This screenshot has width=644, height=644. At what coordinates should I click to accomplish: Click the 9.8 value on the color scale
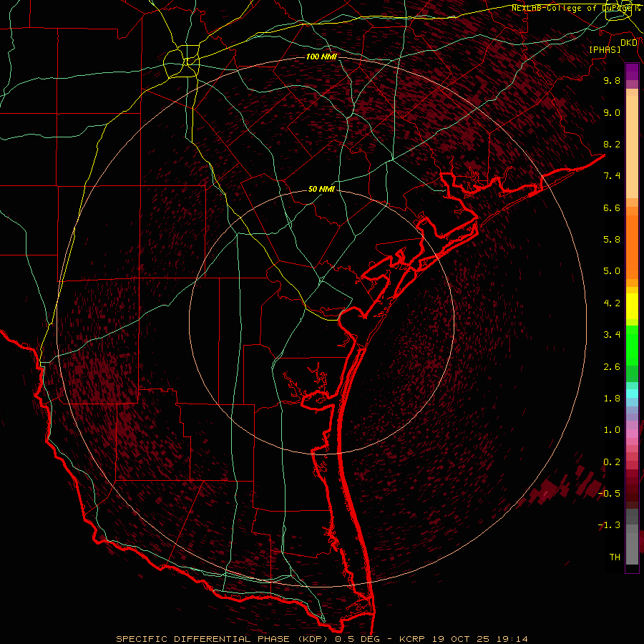pyautogui.click(x=612, y=80)
